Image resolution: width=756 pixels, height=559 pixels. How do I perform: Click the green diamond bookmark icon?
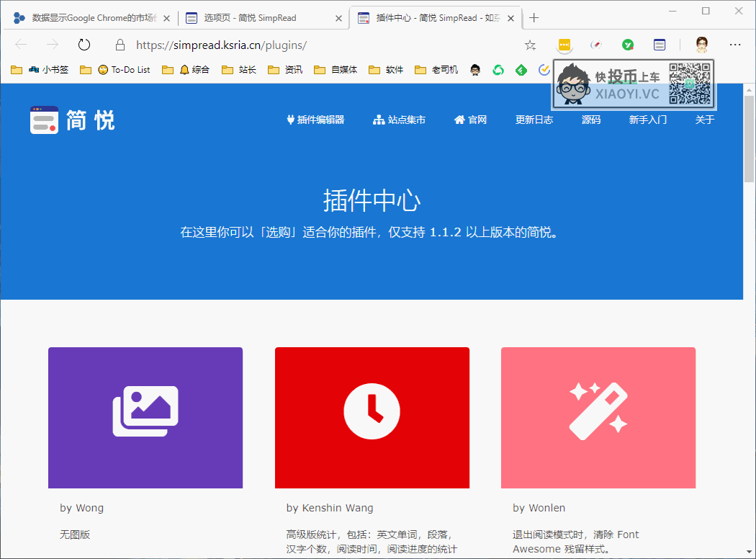tap(521, 70)
